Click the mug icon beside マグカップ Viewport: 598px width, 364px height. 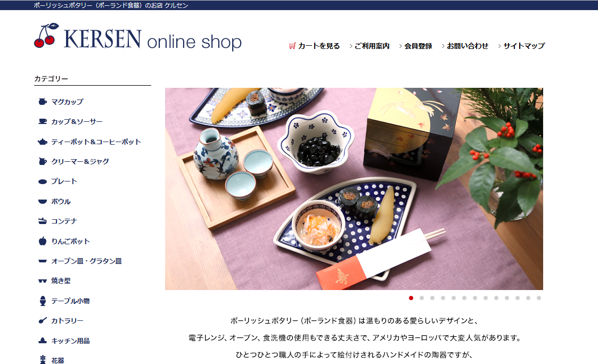point(42,102)
